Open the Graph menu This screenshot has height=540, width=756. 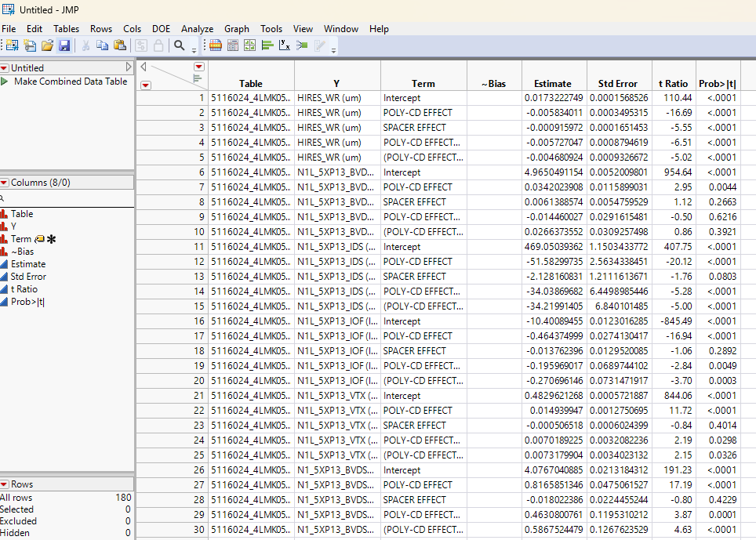(x=237, y=28)
